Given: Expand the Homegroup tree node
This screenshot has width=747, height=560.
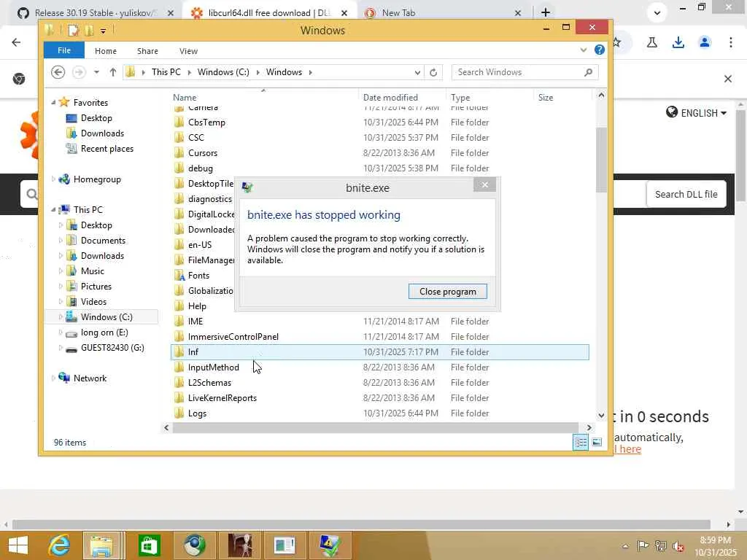Looking at the screenshot, I should [x=53, y=179].
